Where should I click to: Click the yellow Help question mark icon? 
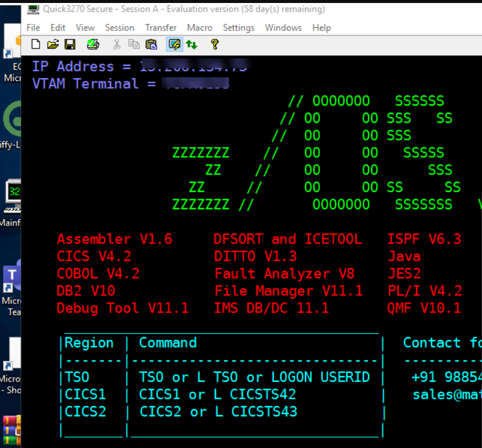click(214, 44)
